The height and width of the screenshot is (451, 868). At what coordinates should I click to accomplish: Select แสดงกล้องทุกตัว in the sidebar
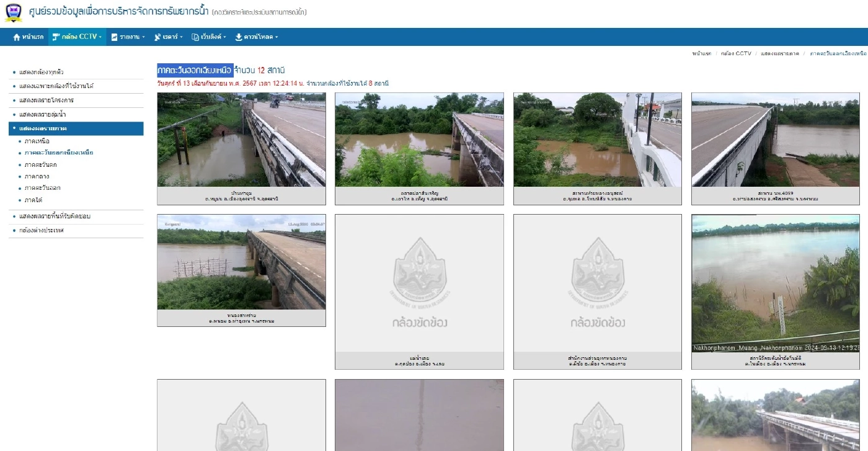coord(41,72)
